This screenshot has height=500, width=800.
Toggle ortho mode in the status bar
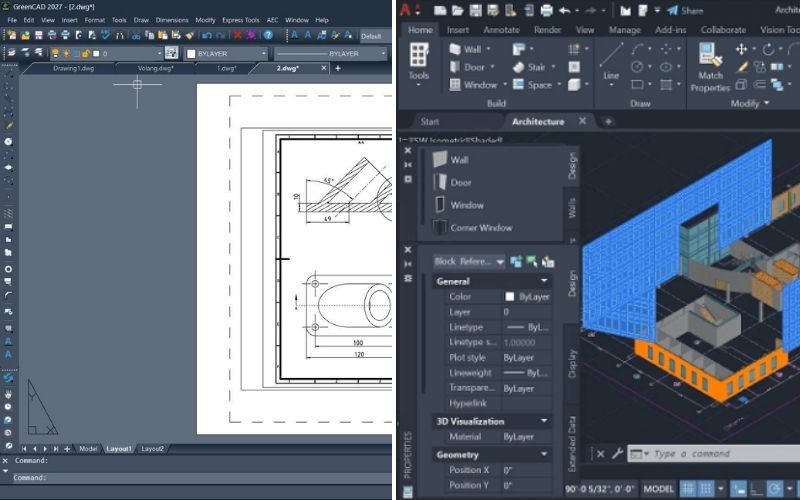pyautogui.click(x=757, y=489)
